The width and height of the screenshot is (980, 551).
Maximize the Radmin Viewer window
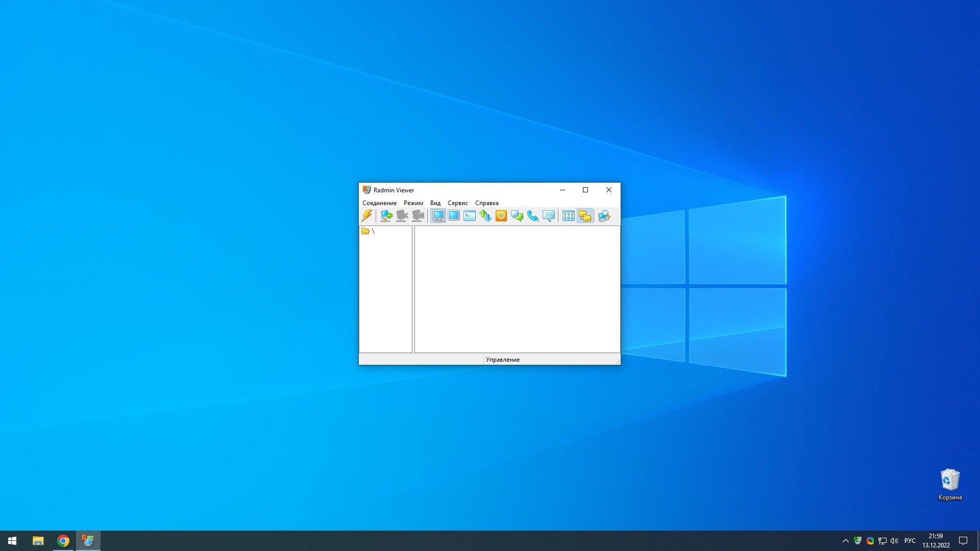coord(585,190)
